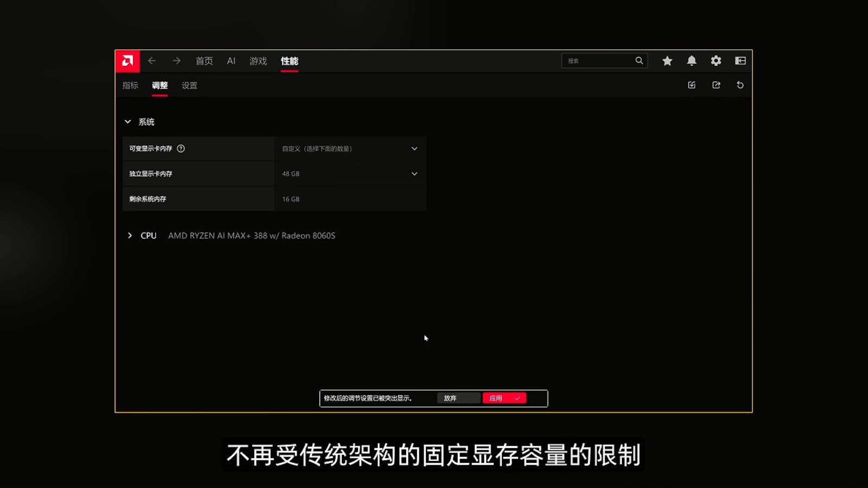Screen dimensions: 868x488
Task: Open the AI tab
Action: tap(231, 61)
